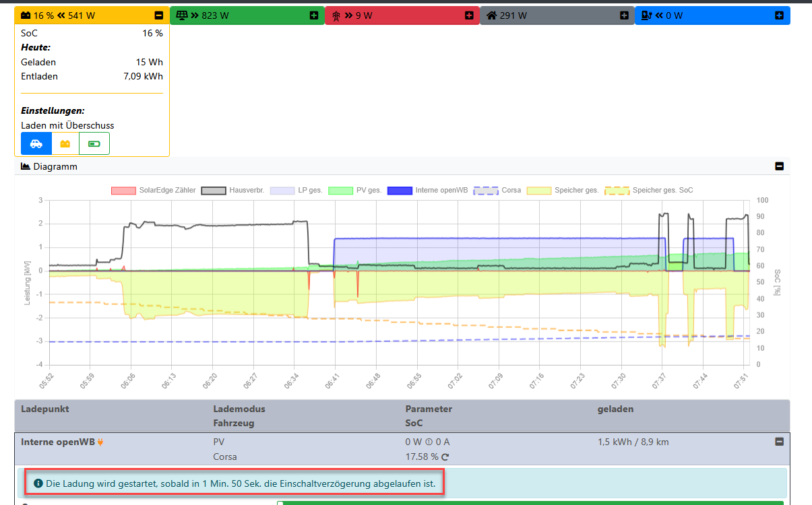Collapse the Diagramm panel
This screenshot has height=505, width=812.
779,166
